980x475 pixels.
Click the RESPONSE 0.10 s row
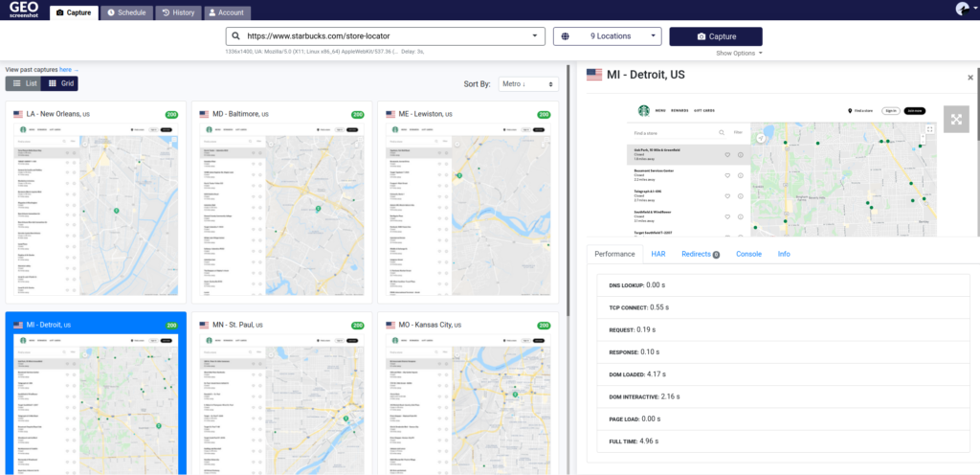(x=783, y=351)
